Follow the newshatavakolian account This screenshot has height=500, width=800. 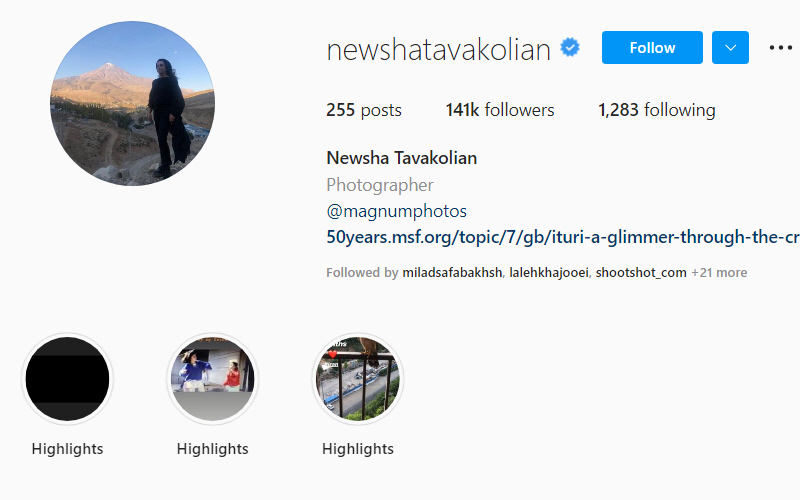[x=652, y=47]
